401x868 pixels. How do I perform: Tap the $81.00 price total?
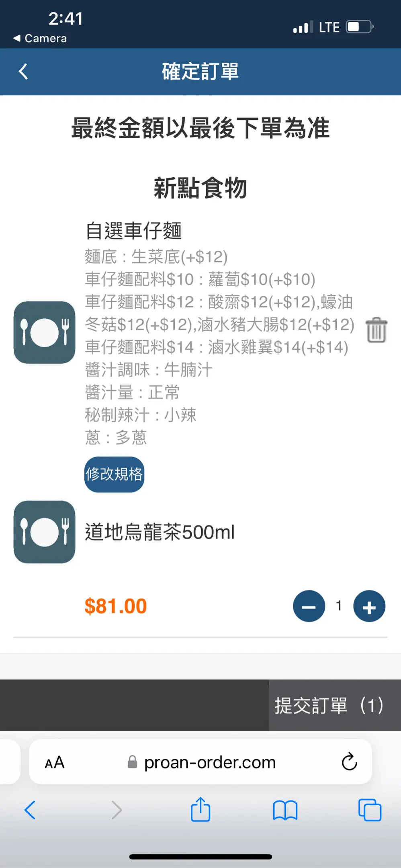pyautogui.click(x=116, y=606)
